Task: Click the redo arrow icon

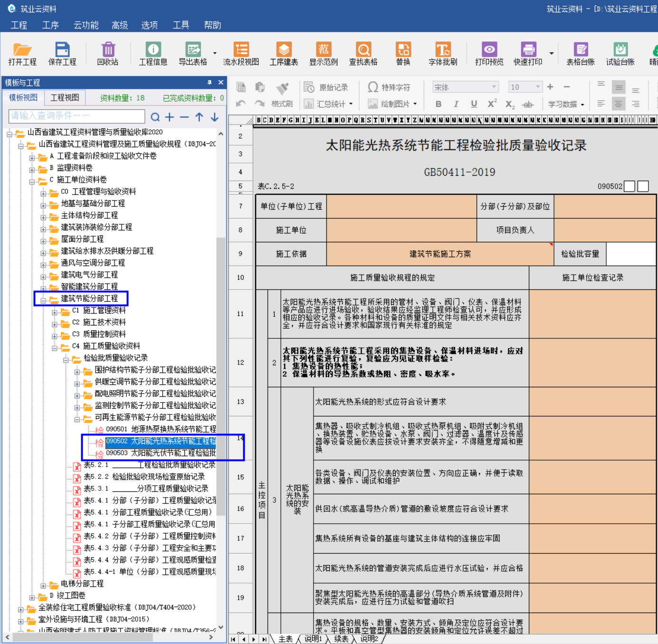Action: coord(259,104)
